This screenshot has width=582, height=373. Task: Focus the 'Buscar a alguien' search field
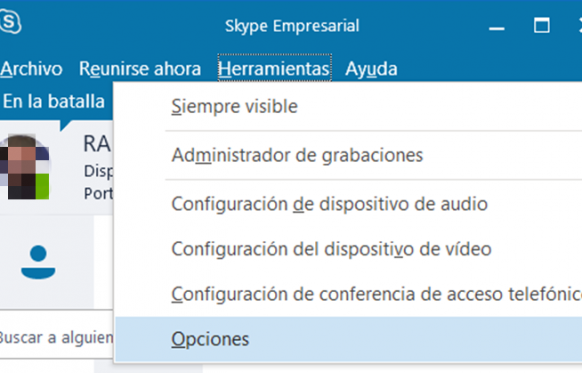pos(56,337)
